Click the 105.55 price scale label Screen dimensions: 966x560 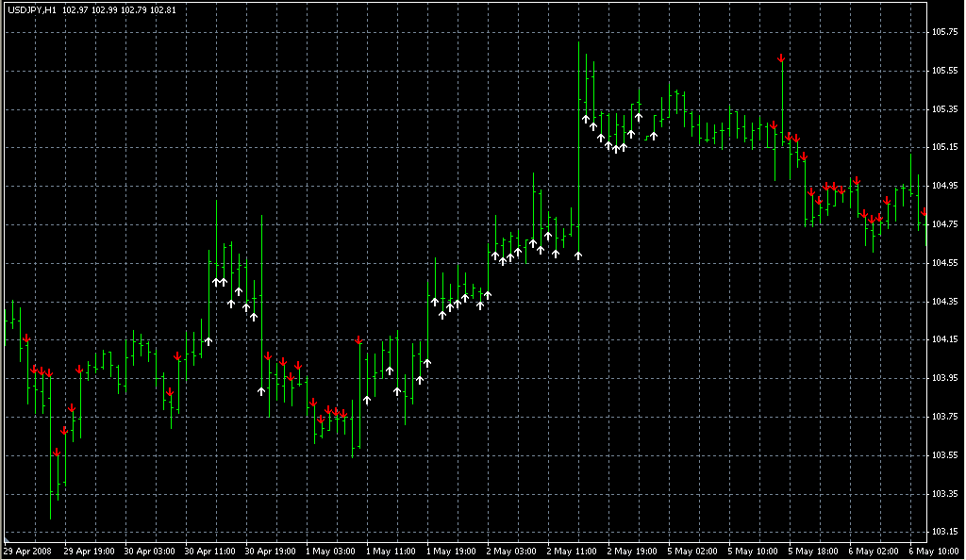944,71
